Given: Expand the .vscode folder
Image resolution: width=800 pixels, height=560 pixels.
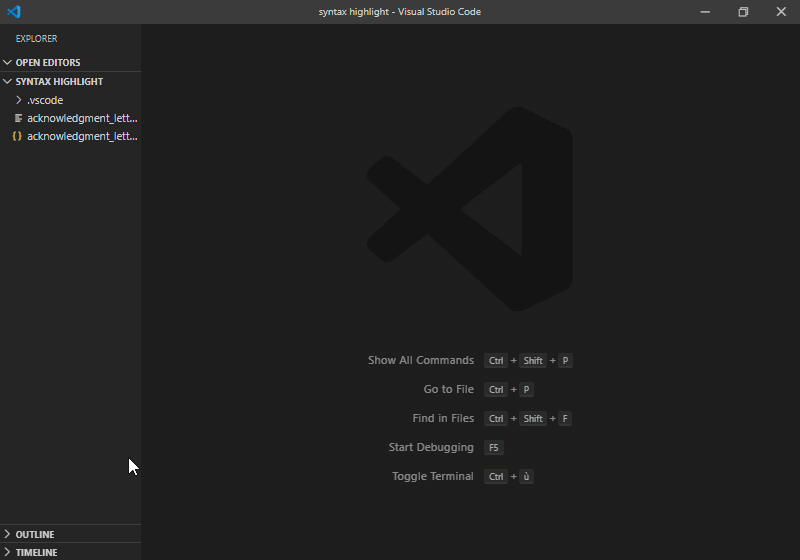Looking at the screenshot, I should coord(70,100).
